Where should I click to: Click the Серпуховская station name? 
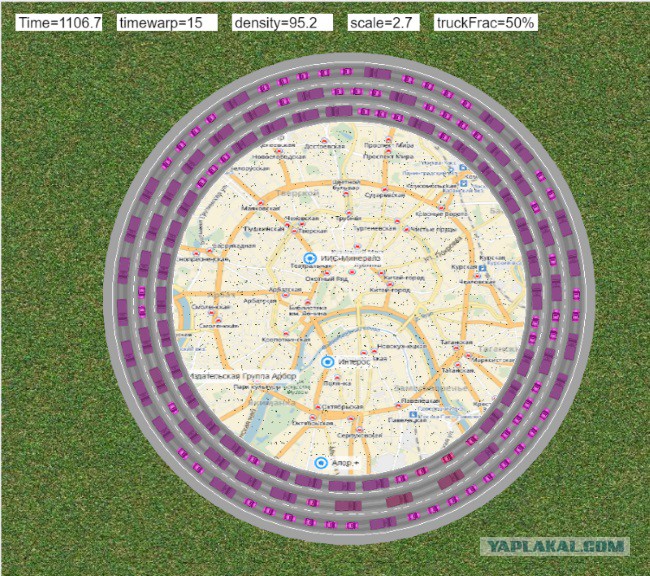point(360,435)
